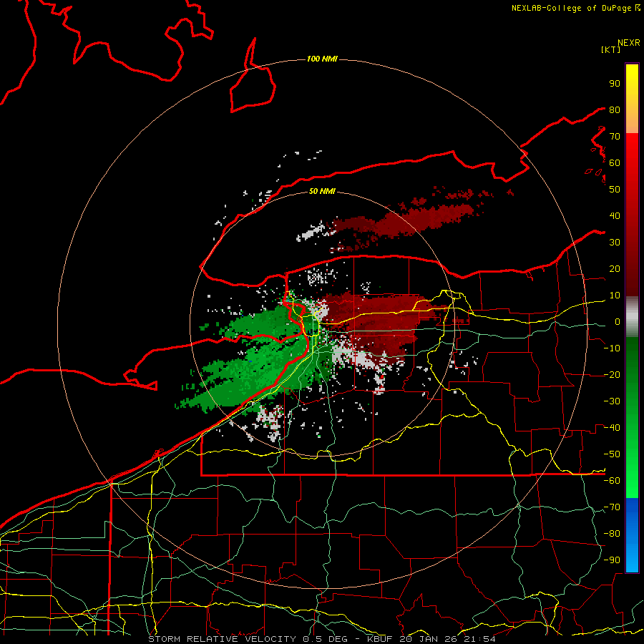Click the 0 value on the velocity scale
Image resolution: width=644 pixels, height=644 pixels.
click(x=617, y=321)
